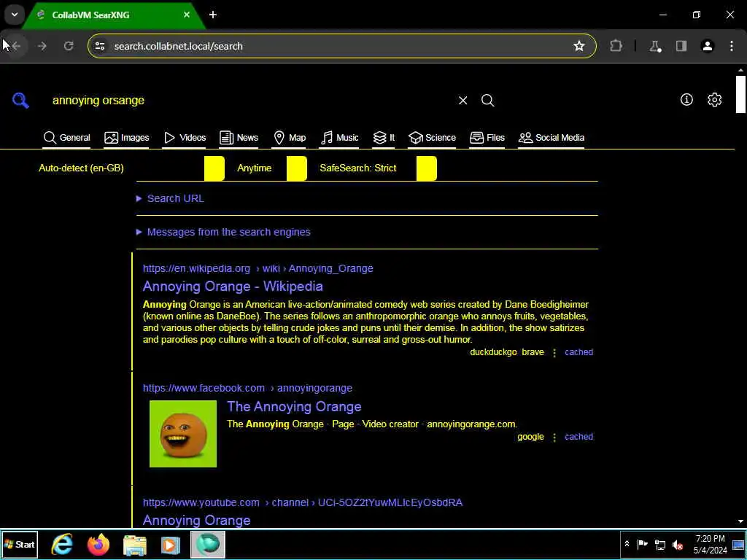Screen dimensions: 747x560
Task: Click the www.facebook.com result URL
Action: 247,388
